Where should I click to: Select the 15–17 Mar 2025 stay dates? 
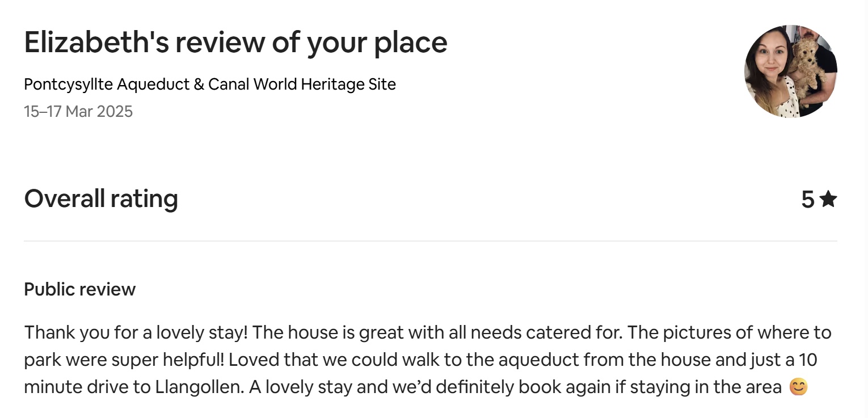(x=78, y=111)
